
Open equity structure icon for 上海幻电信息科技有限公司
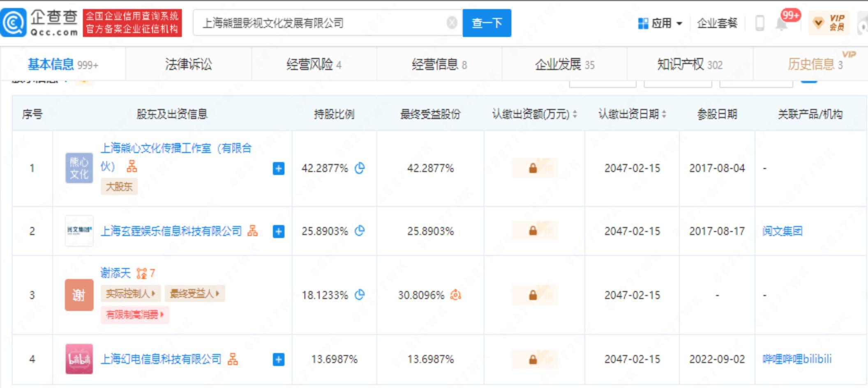pos(233,359)
